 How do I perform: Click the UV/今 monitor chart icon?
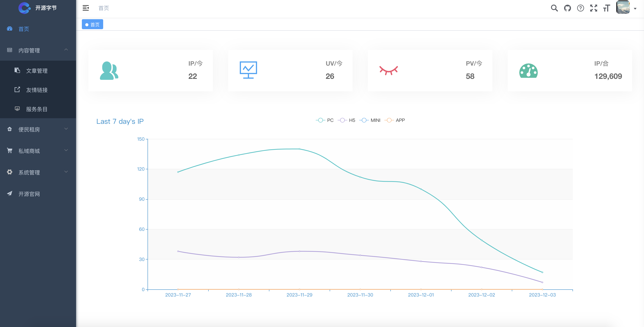[x=248, y=70]
